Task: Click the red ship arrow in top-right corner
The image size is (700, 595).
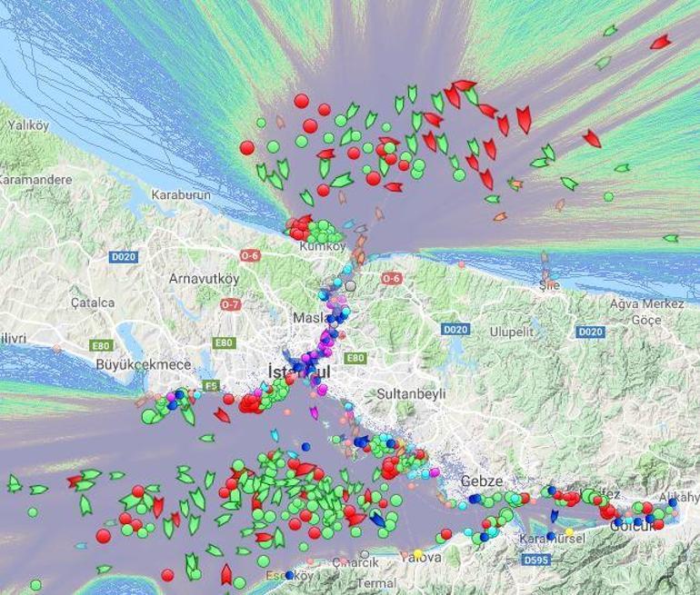Action: [x=660, y=42]
